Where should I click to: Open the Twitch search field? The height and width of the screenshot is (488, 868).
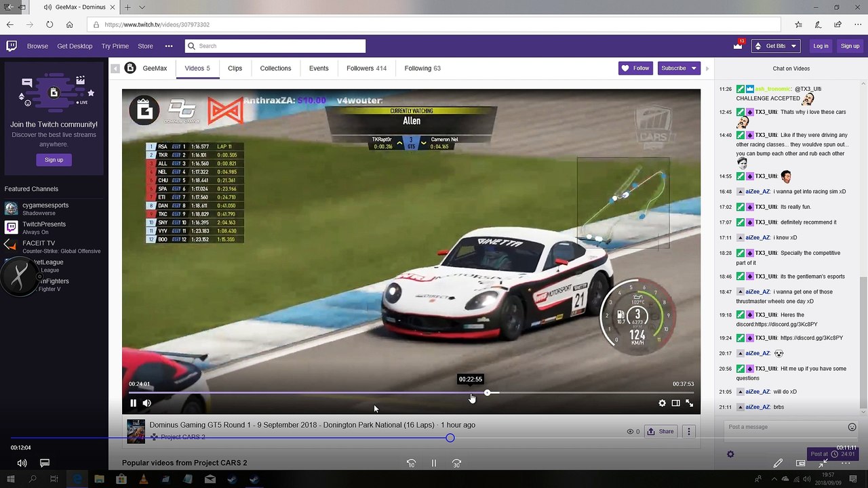point(275,46)
